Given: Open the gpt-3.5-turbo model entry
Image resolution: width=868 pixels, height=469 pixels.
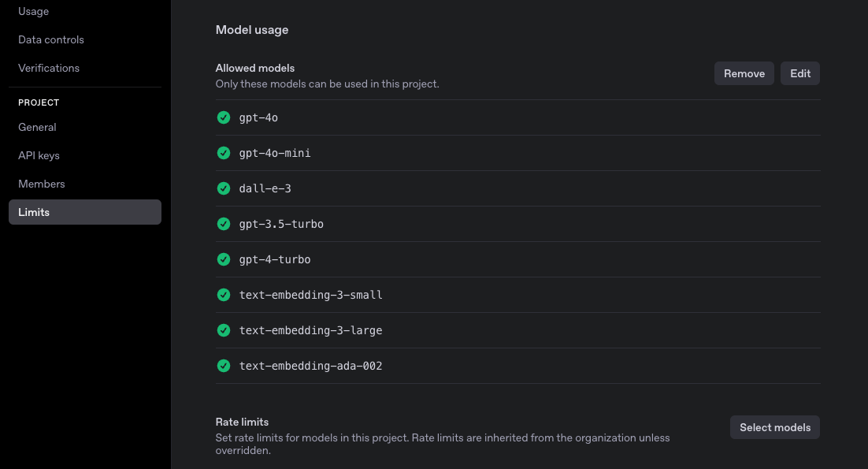Looking at the screenshot, I should click(x=281, y=224).
